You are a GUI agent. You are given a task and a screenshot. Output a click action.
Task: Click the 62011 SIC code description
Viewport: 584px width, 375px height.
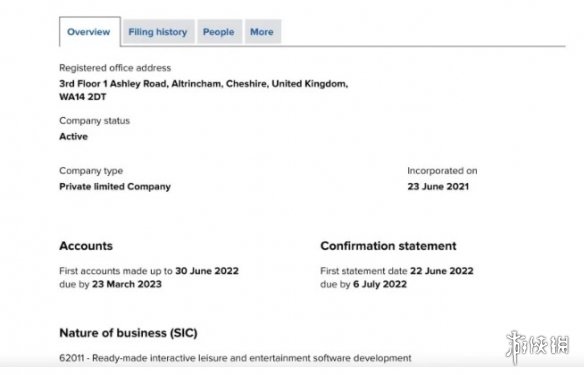click(235, 358)
